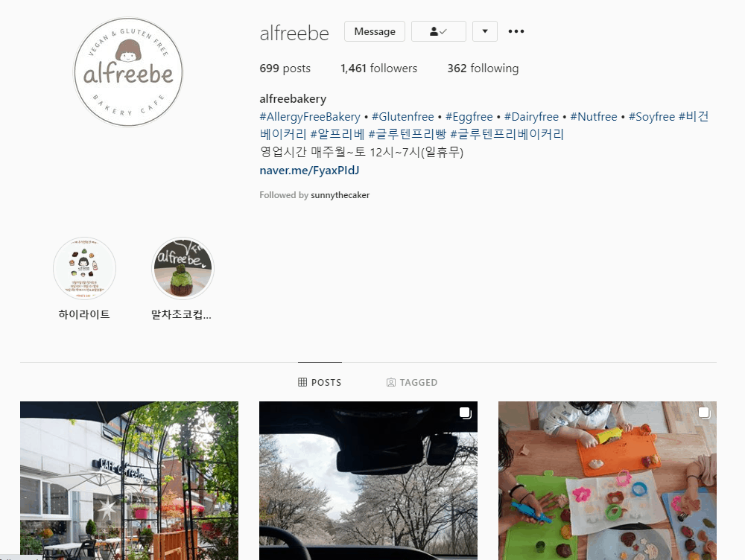Open the naver.me/FyaxPIdJ link
The image size is (745, 560).
pos(309,171)
